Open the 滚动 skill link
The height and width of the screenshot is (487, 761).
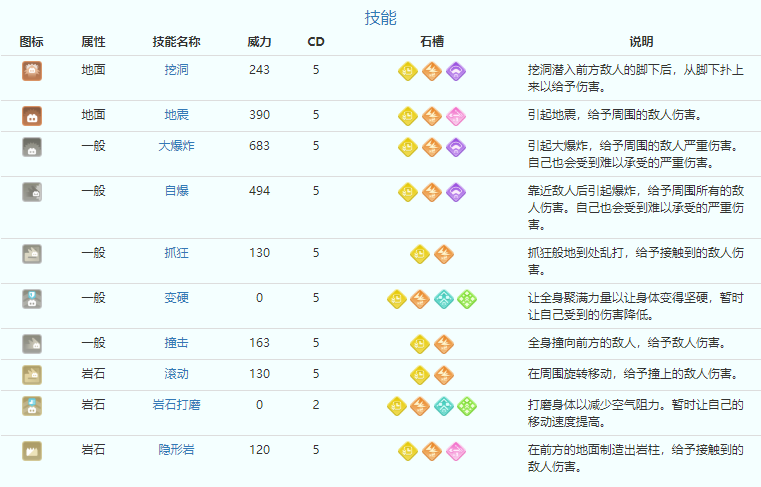click(x=176, y=374)
